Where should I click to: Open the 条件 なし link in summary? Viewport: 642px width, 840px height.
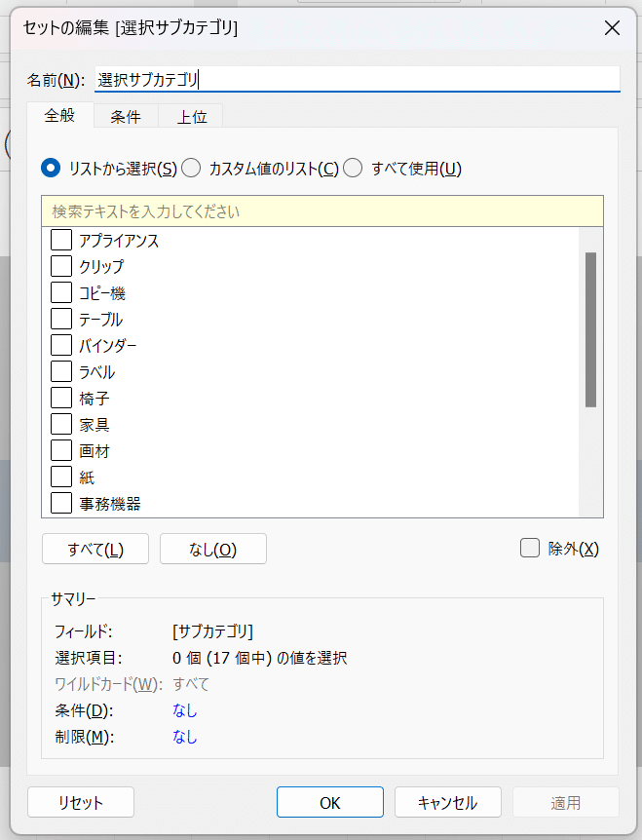[x=185, y=710]
